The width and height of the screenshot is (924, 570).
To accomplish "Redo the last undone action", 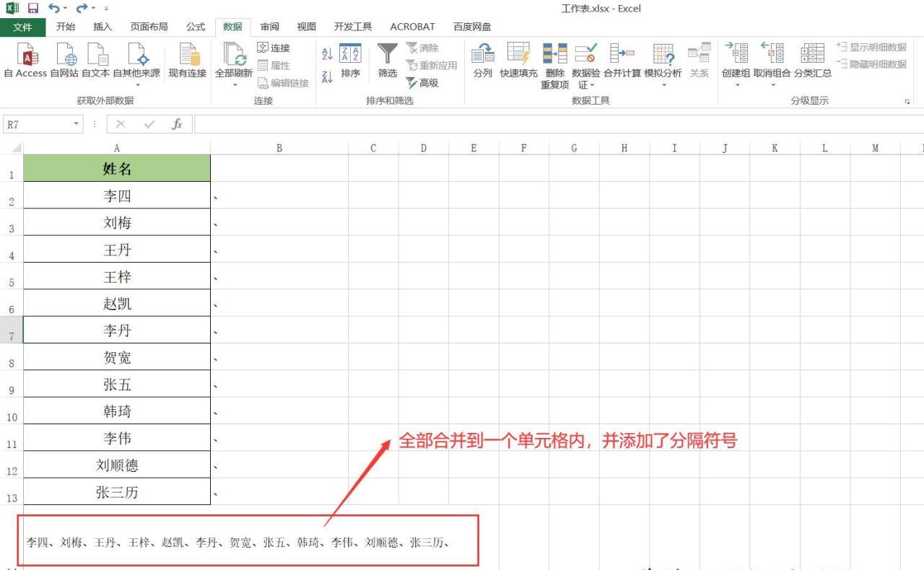I will 82,9.
